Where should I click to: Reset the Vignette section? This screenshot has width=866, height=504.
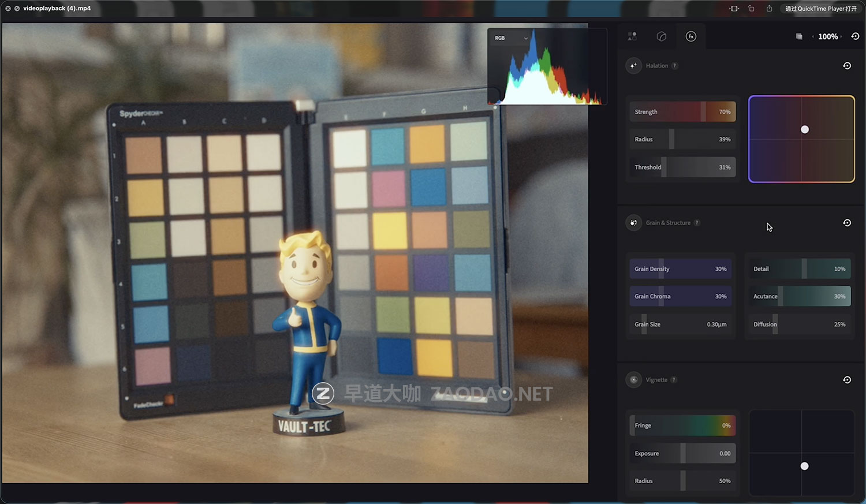point(847,380)
